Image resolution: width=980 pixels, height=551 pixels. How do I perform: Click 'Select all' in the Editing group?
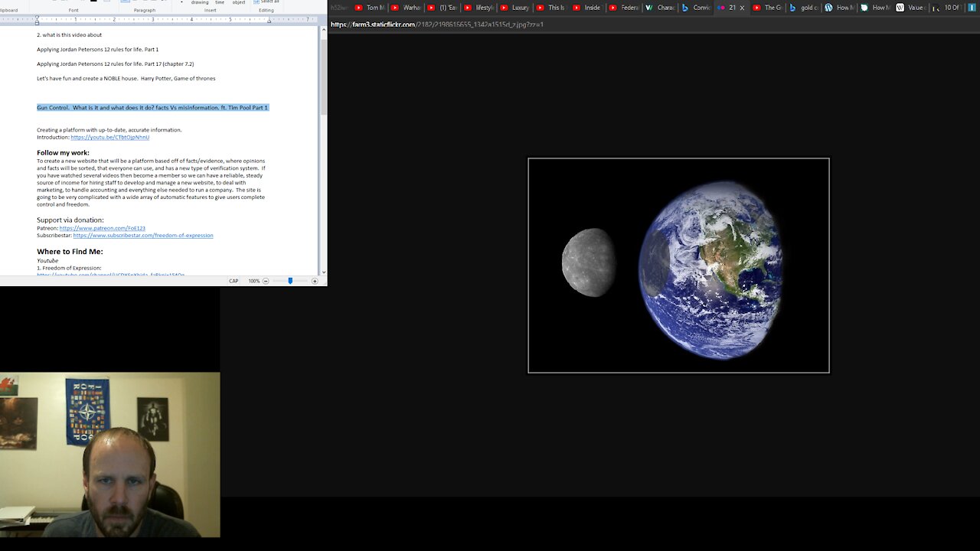pyautogui.click(x=266, y=2)
